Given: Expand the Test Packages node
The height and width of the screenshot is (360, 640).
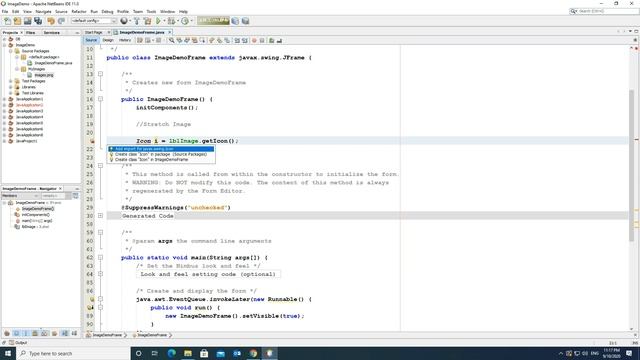Looking at the screenshot, I should [11, 81].
